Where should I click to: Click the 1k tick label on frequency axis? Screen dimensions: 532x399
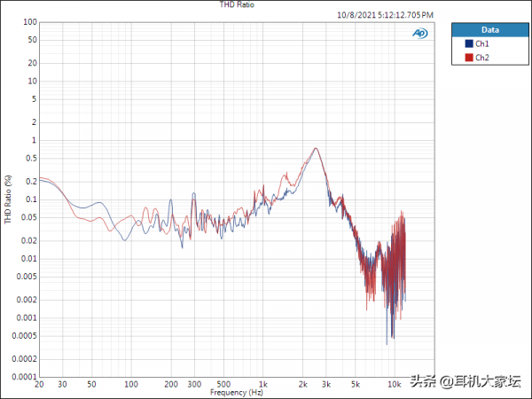262,384
